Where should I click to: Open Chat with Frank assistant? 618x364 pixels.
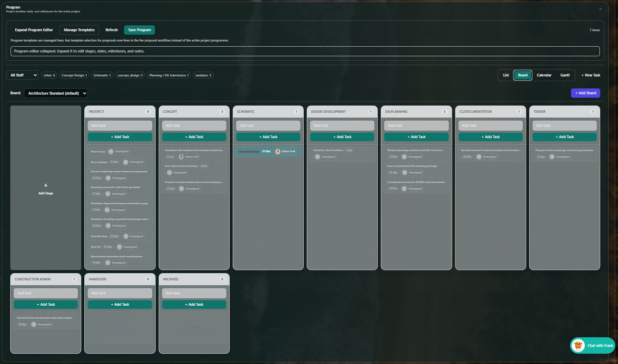coord(592,345)
